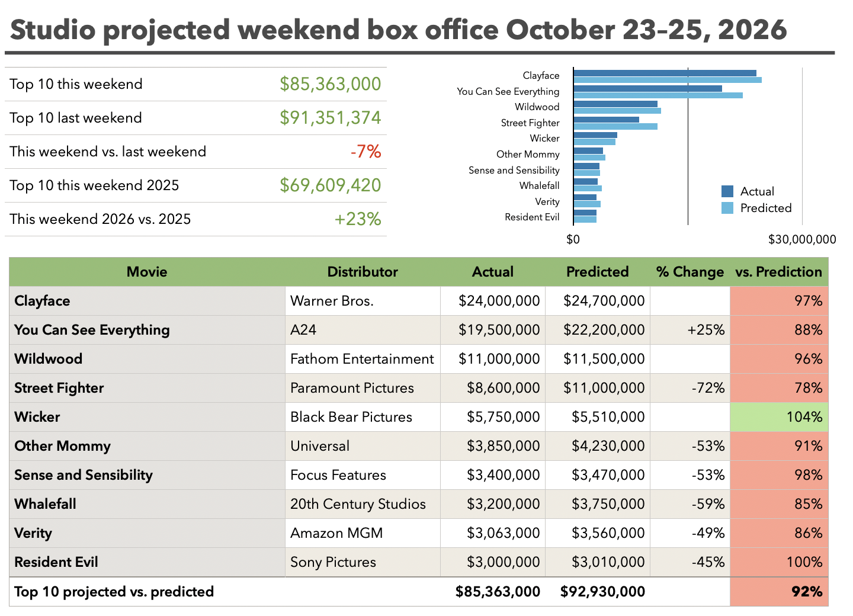Select Whalefall's 85% vs. prediction cell
The width and height of the screenshot is (853, 616).
click(779, 504)
